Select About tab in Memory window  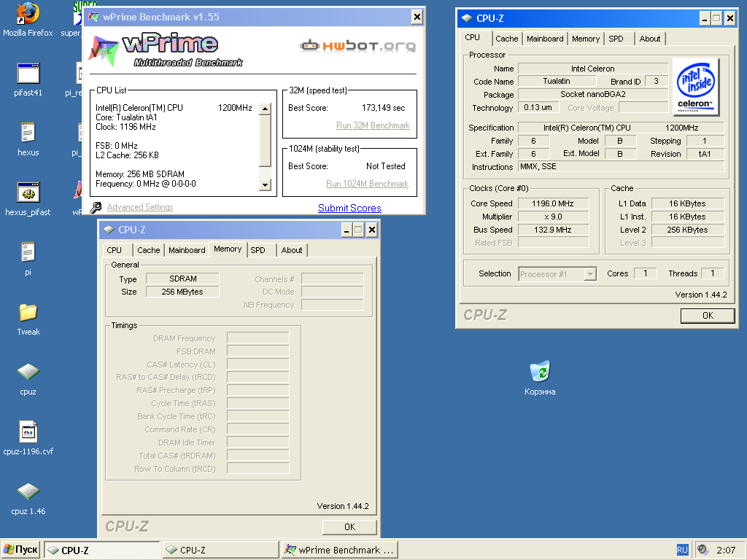pyautogui.click(x=292, y=250)
